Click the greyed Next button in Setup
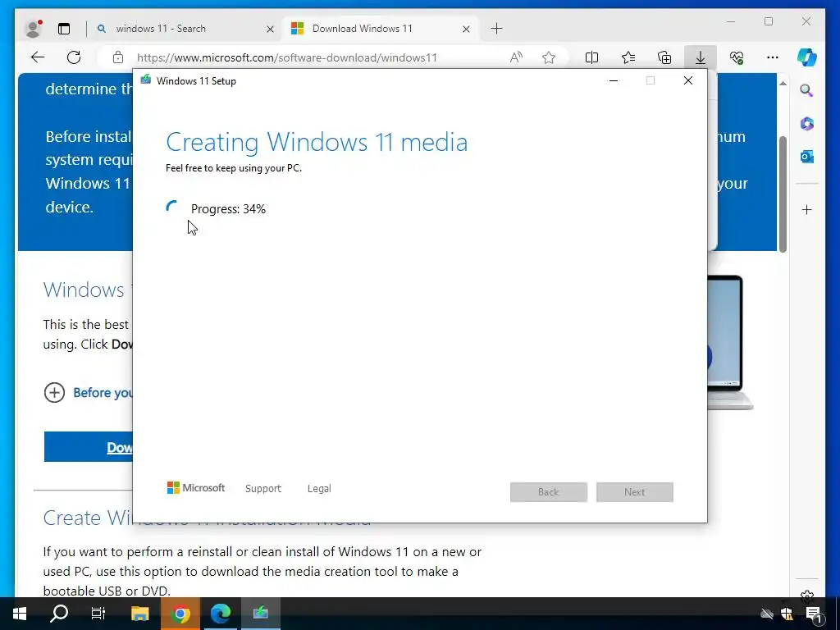840x630 pixels. coord(635,492)
